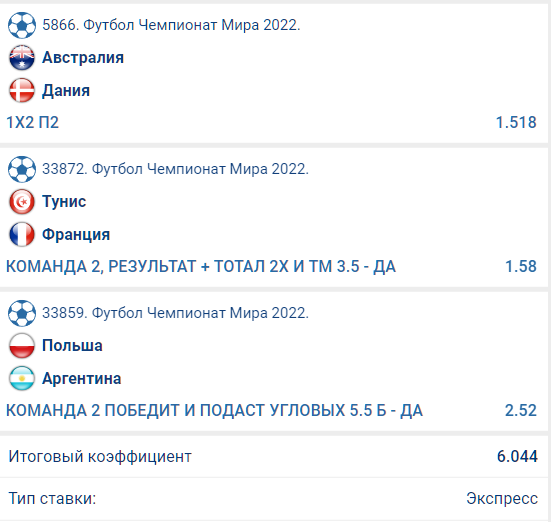Click the 1.58 odds value

pos(521,266)
